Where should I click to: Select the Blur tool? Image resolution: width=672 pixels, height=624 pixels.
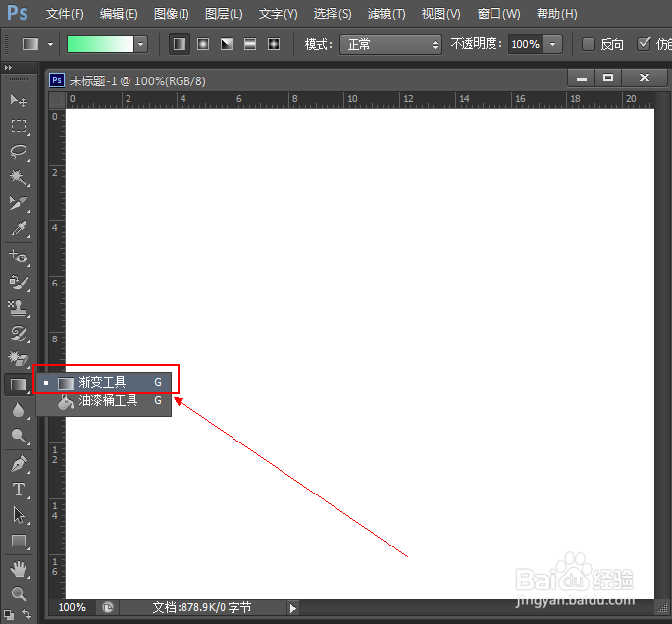(x=19, y=410)
